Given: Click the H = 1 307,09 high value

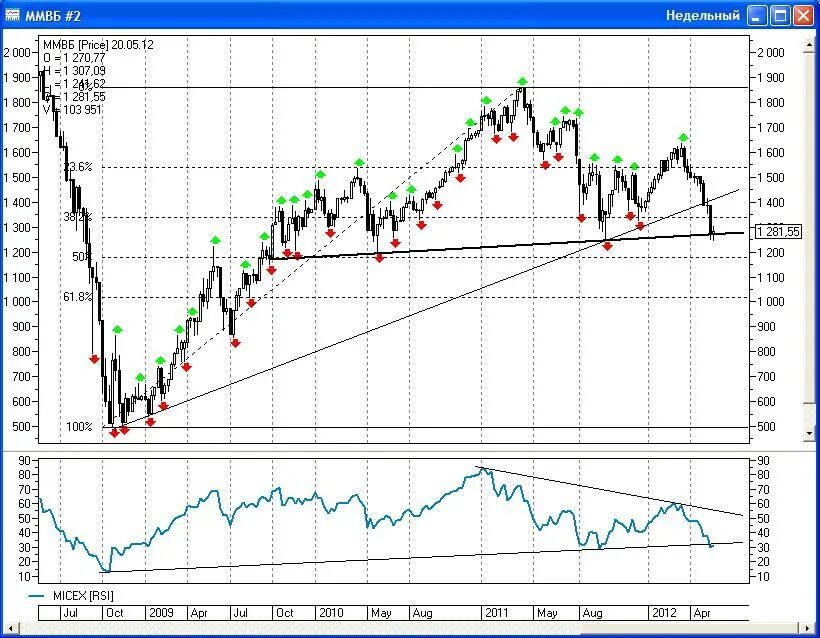Looking at the screenshot, I should click(75, 71).
